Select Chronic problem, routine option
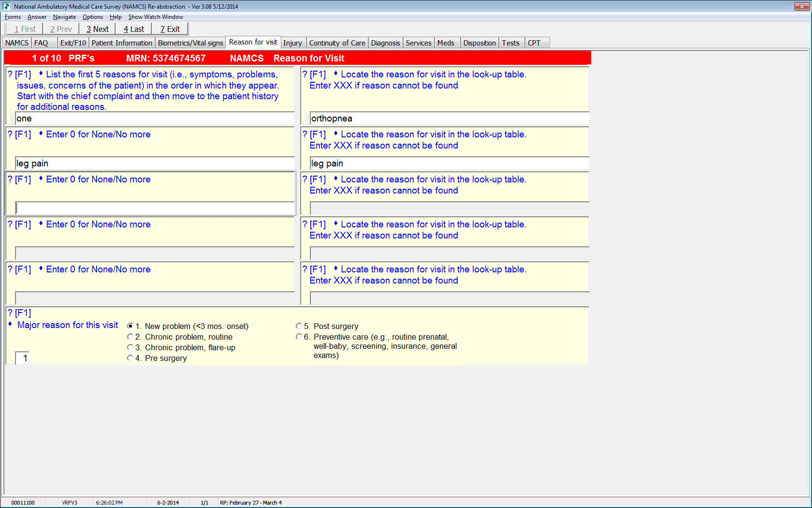The height and width of the screenshot is (508, 812). point(130,337)
